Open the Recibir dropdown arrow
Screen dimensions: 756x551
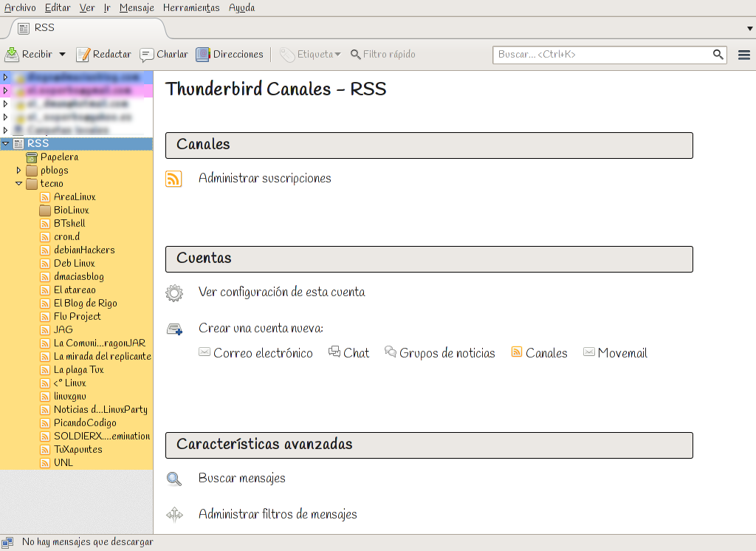pyautogui.click(x=62, y=55)
